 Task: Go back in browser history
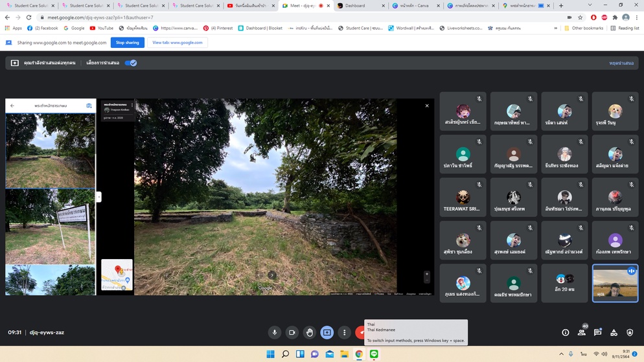point(7,17)
